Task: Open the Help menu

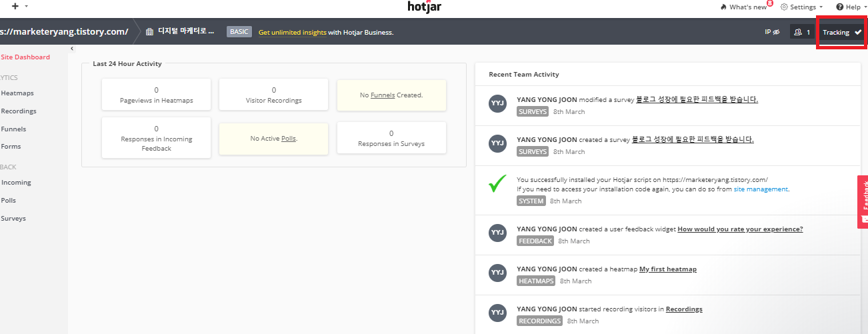Action: 852,7
